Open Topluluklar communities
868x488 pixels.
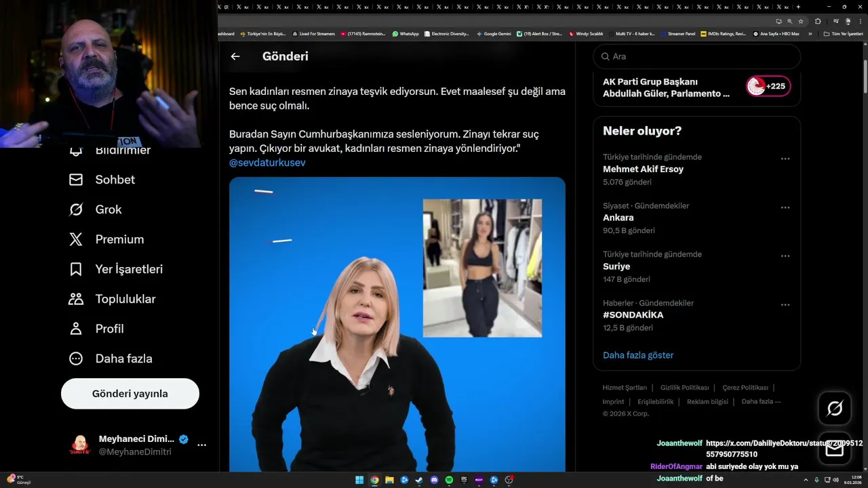(x=113, y=299)
